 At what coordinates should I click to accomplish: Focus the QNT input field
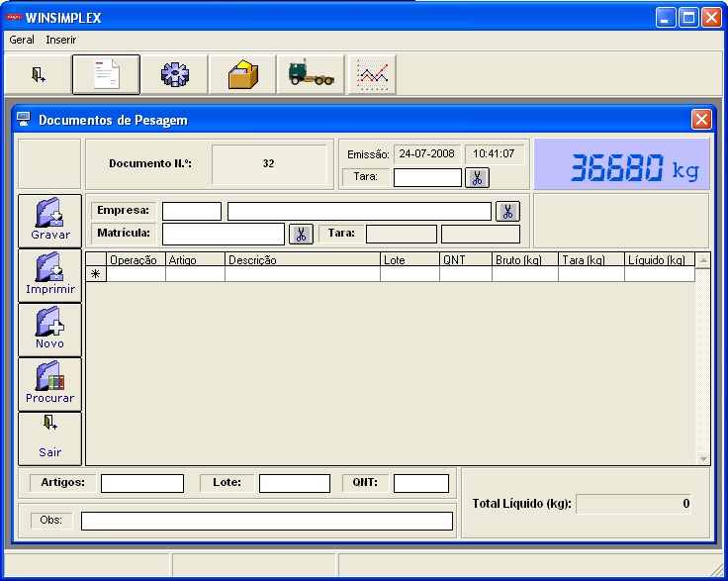[x=421, y=483]
